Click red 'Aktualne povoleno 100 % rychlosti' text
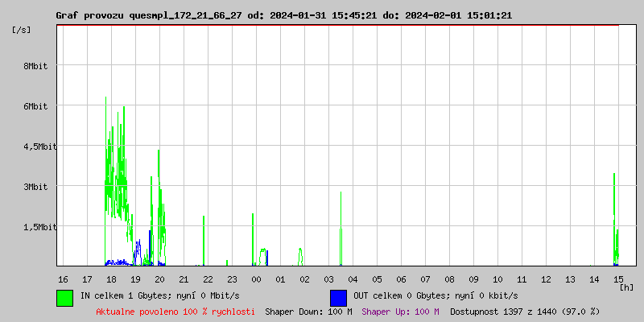Image resolution: width=644 pixels, height=322 pixels. click(175, 311)
